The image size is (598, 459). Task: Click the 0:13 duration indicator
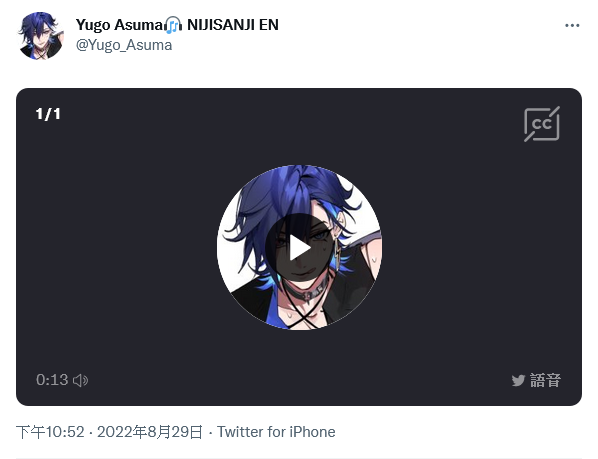point(52,380)
